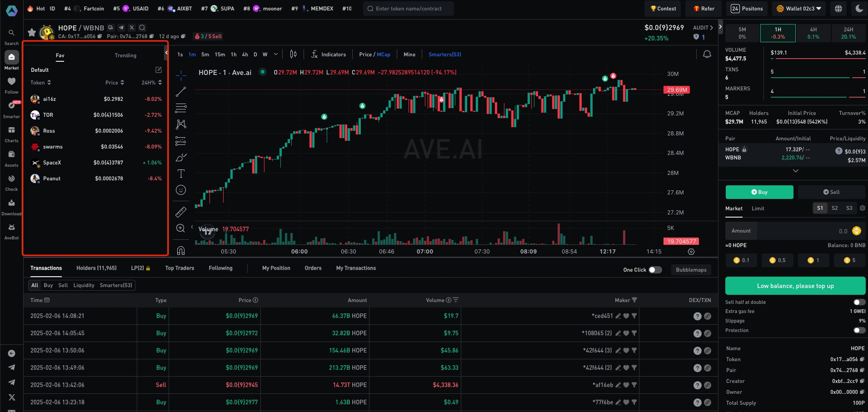868x412 pixels.
Task: Open the Wallet 02c3 dropdown
Action: (799, 9)
